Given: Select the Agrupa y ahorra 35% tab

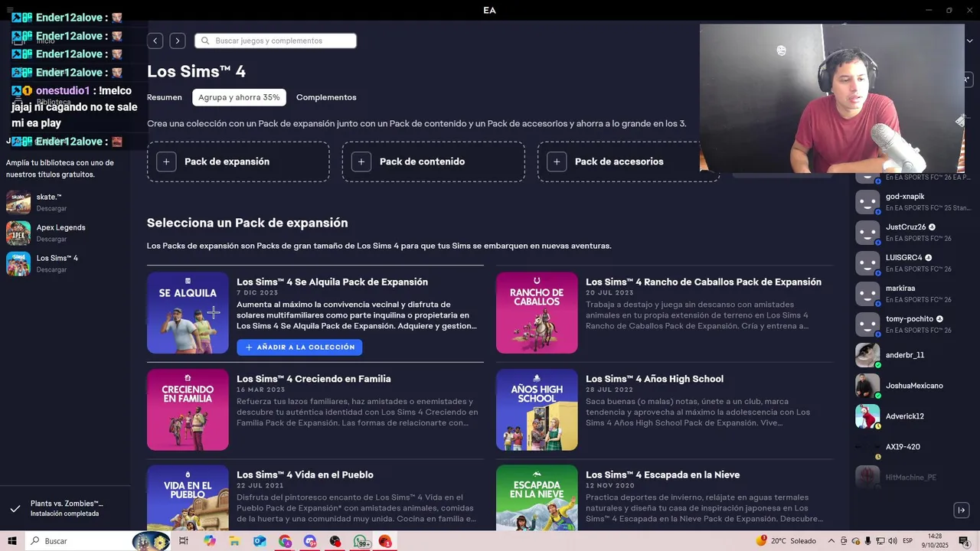Looking at the screenshot, I should click(x=239, y=97).
